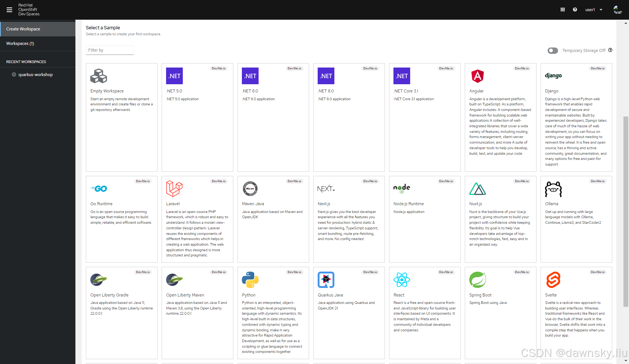Image resolution: width=629 pixels, height=364 pixels.
Task: Open the applications grid launcher
Action: point(562,10)
